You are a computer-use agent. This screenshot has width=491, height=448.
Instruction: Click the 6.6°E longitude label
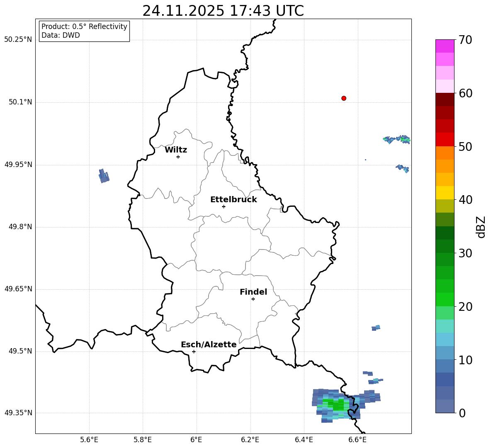click(357, 440)
